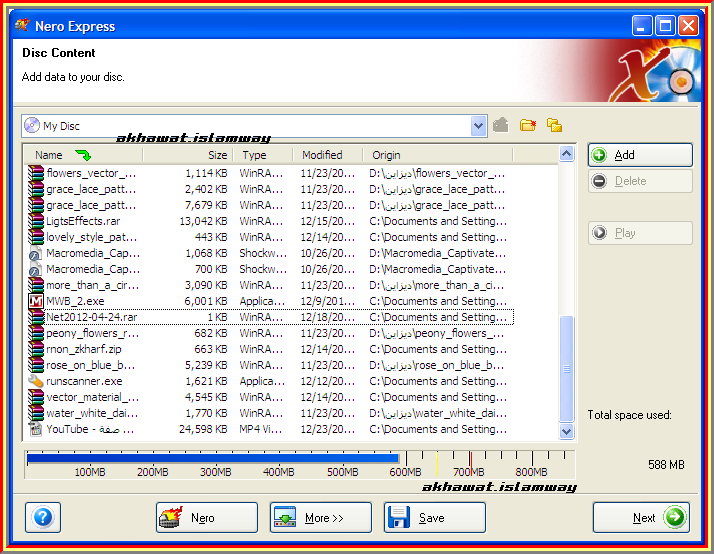Click the More >> button
714x554 pixels.
pyautogui.click(x=321, y=517)
